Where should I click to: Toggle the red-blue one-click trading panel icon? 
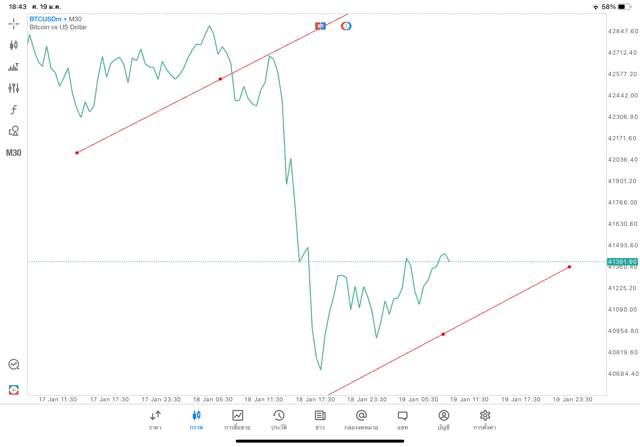[x=321, y=25]
